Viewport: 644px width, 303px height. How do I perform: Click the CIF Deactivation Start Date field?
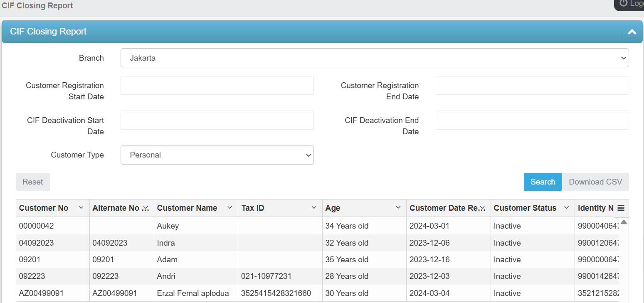coord(217,120)
